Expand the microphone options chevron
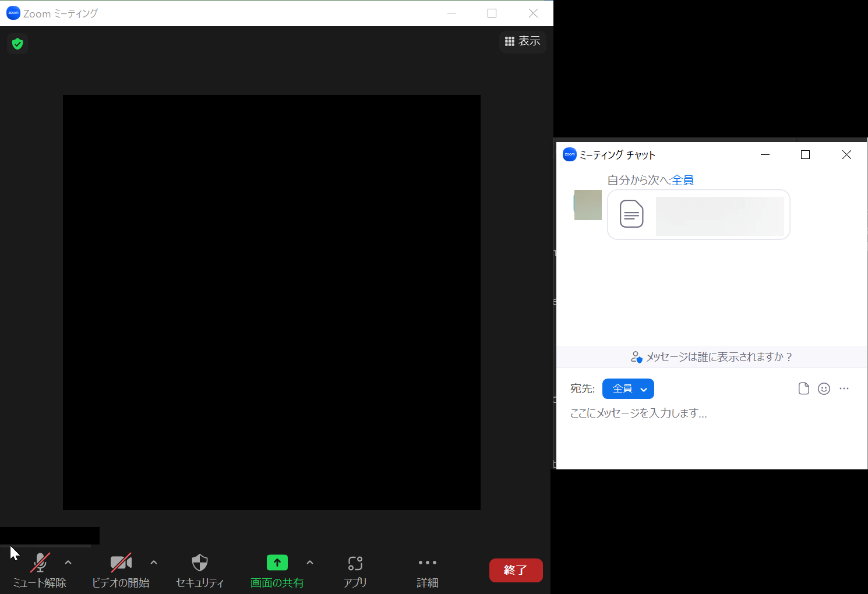Screen dimensions: 868x594 point(68,563)
